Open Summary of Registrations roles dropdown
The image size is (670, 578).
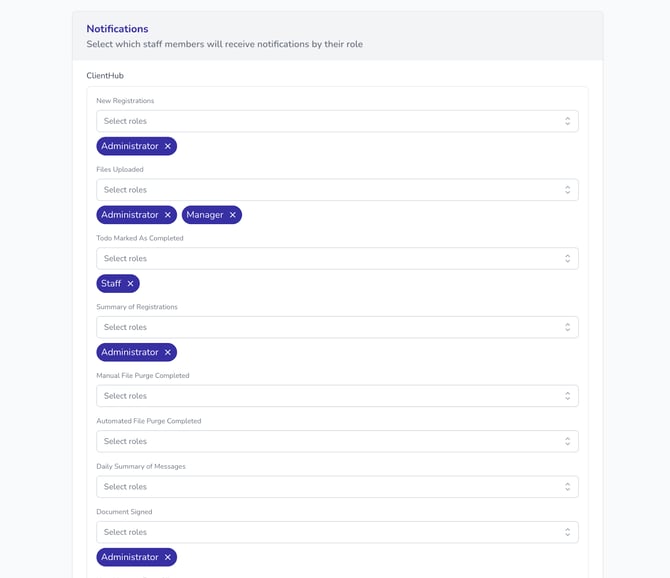click(x=330, y=327)
